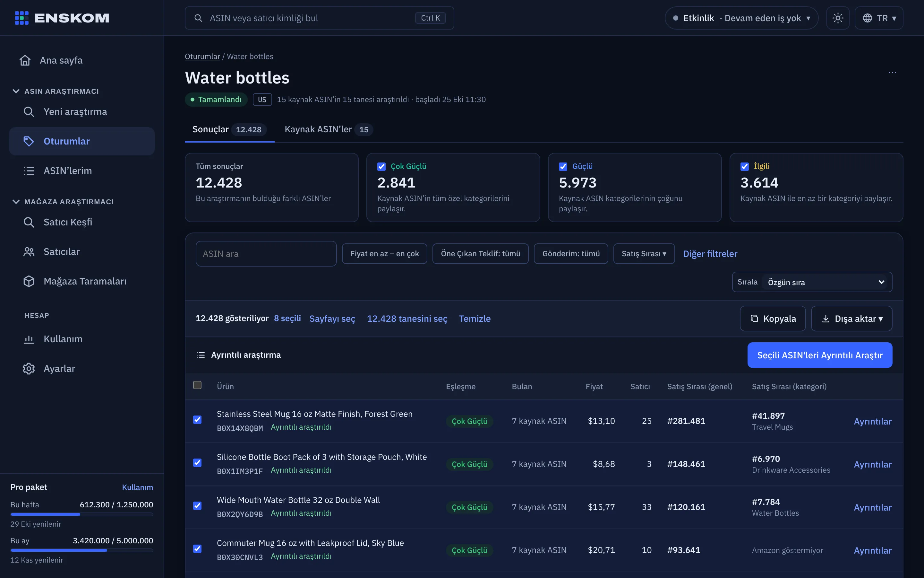924x578 pixels.
Task: Focus the ASIN ara search field
Action: [266, 254]
